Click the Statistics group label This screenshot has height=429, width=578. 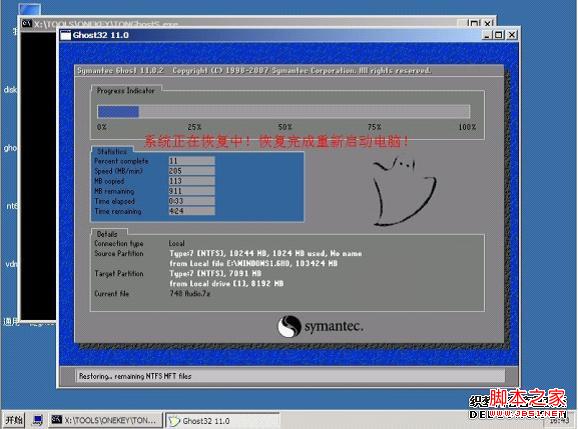click(112, 151)
